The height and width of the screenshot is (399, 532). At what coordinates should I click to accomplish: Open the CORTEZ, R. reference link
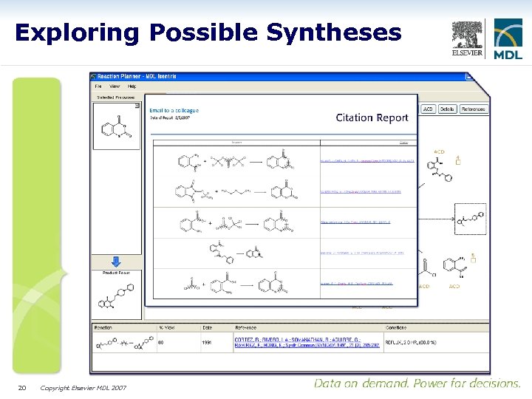(307, 342)
